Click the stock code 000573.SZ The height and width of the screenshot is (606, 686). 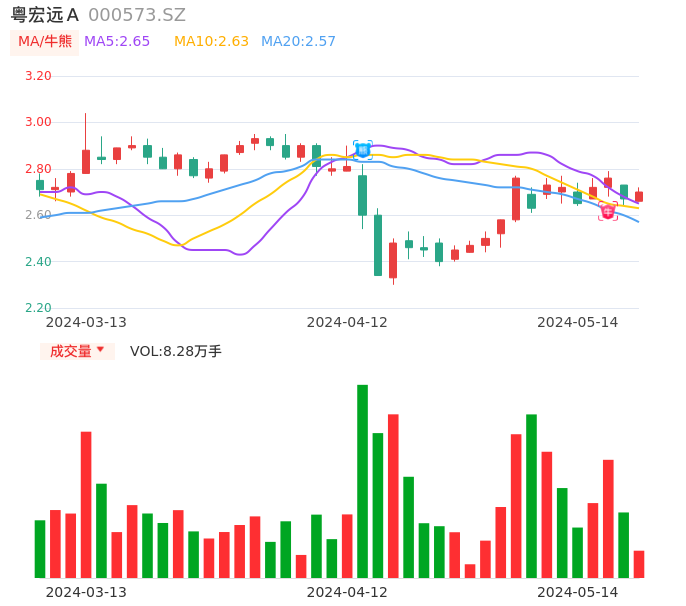[136, 15]
